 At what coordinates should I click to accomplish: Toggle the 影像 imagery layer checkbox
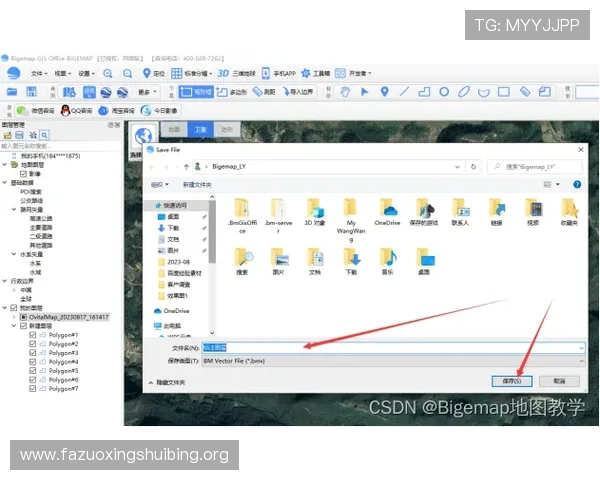coord(23,173)
